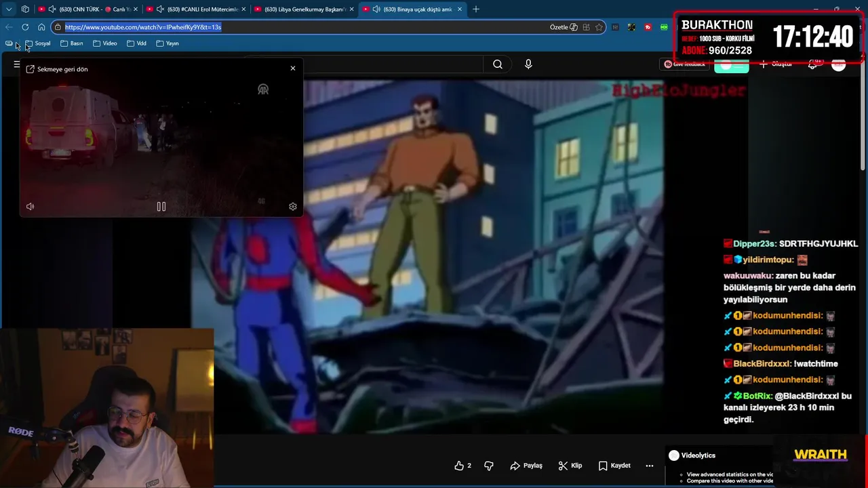This screenshot has width=868, height=488.
Task: Click the YouTube search magnifier button
Action: pyautogui.click(x=498, y=64)
